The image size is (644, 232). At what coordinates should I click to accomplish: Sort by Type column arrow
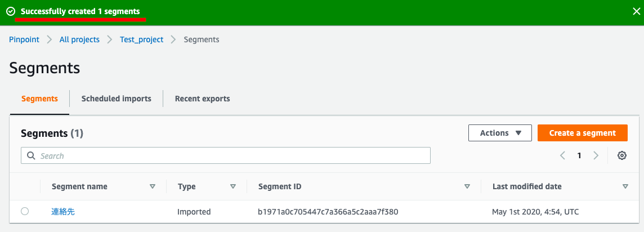coord(233,186)
